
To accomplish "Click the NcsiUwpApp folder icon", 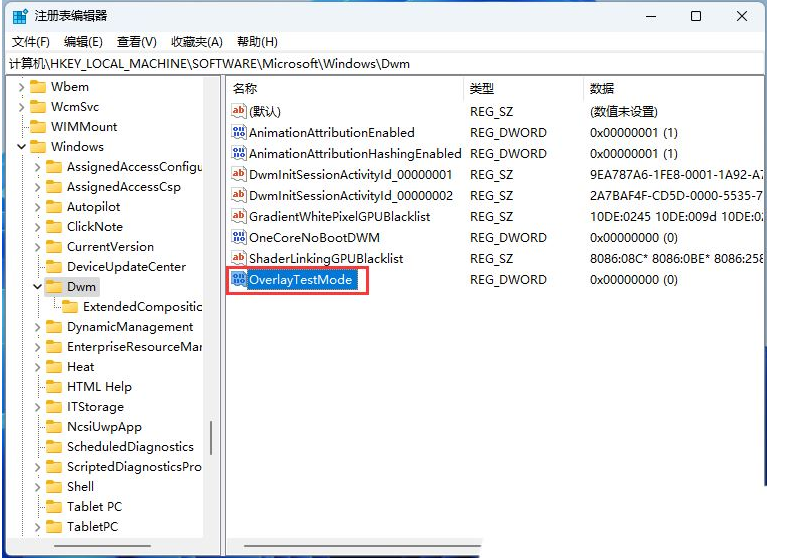I will click(x=54, y=427).
